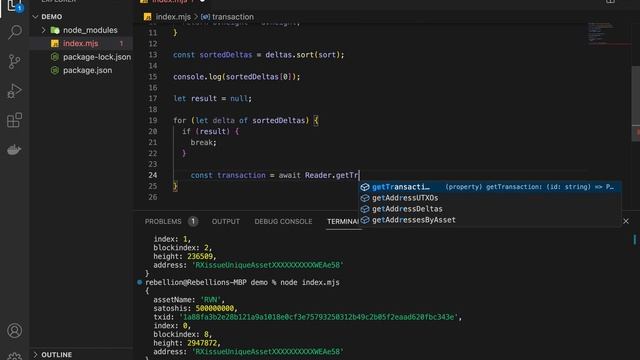The image size is (640, 360).
Task: Open Explorer view icon
Action: click(x=15, y=5)
